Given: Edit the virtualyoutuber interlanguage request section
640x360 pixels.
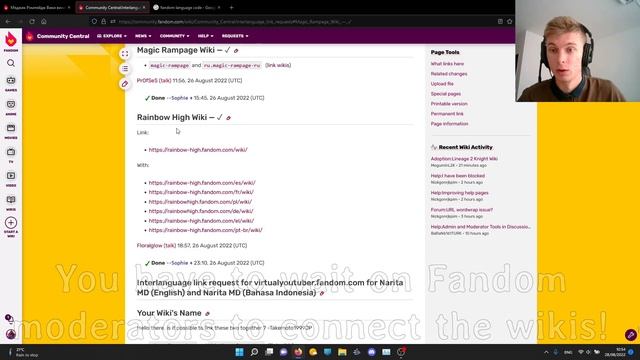Looking at the screenshot, I should click(322, 293).
